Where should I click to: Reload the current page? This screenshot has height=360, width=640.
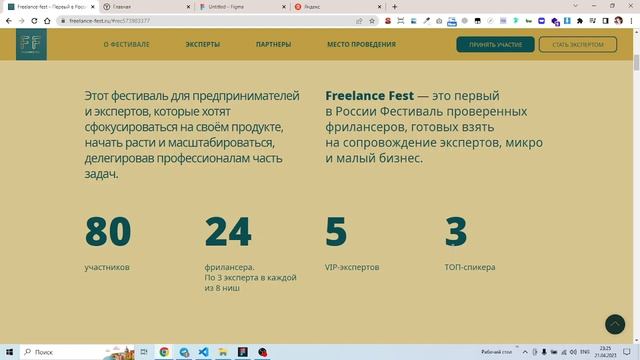click(34, 21)
